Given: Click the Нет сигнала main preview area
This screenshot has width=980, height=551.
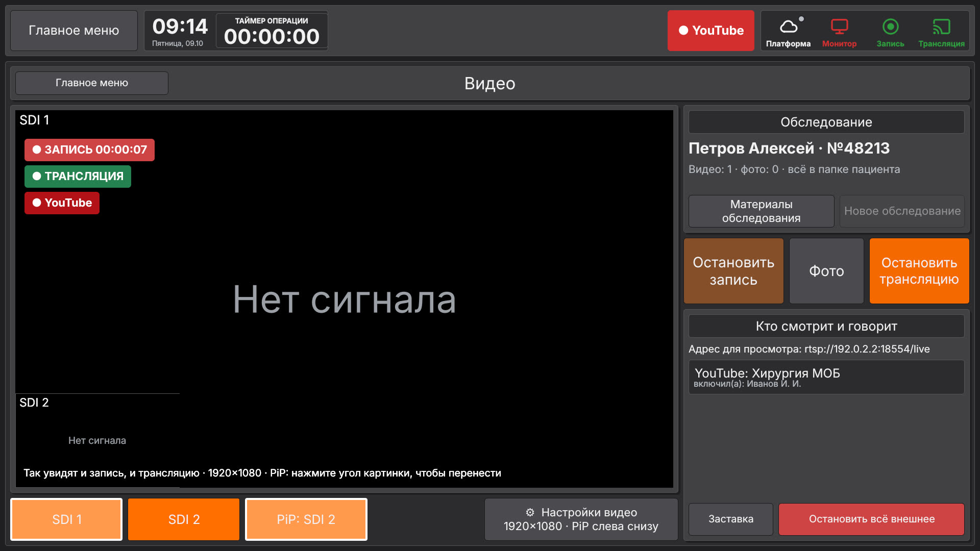Looking at the screenshot, I should tap(345, 299).
